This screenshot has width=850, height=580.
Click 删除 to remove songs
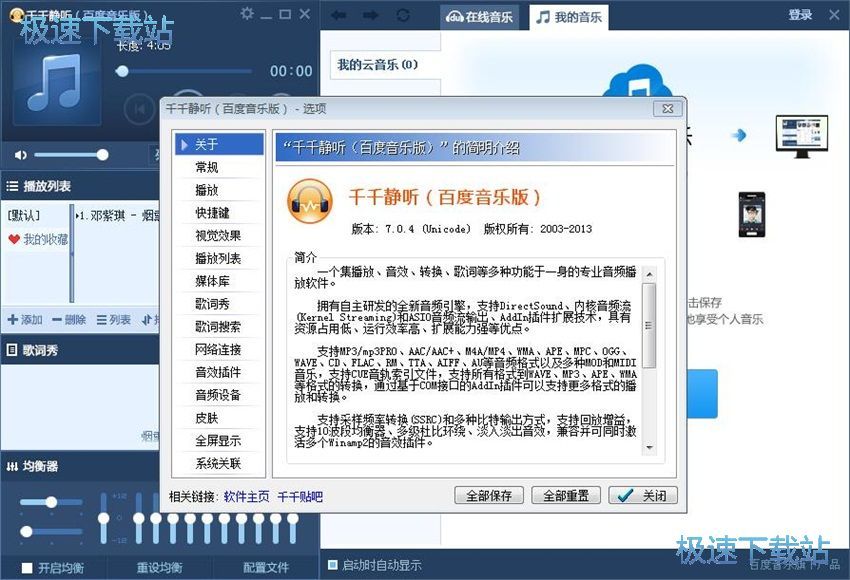(69, 320)
